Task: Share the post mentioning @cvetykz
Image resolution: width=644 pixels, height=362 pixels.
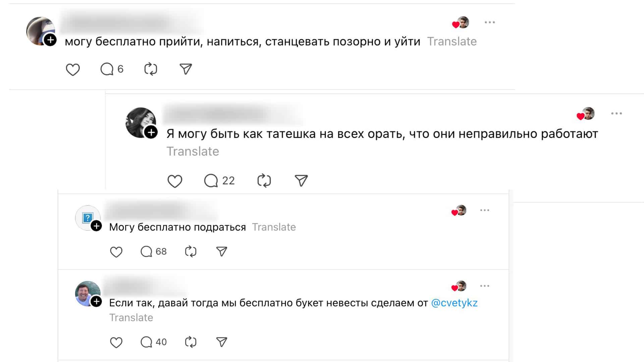Action: tap(222, 342)
